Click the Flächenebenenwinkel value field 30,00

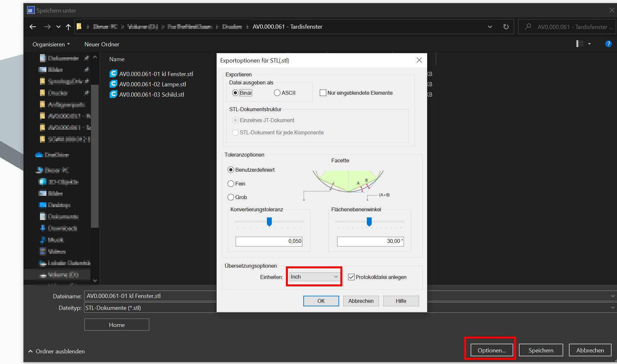click(370, 241)
